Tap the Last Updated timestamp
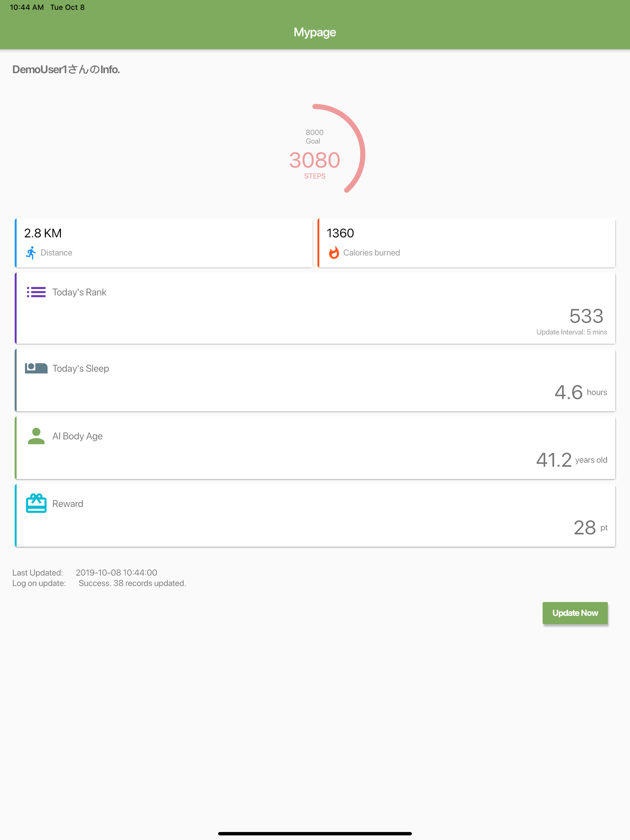The image size is (630, 840). [x=116, y=573]
